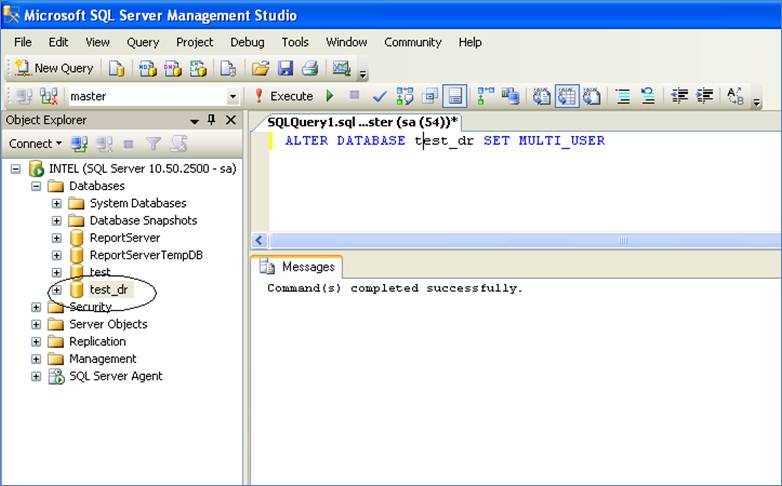The height and width of the screenshot is (486, 782).
Task: Click the editor horizontal scrollbar left arrow
Action: (259, 241)
